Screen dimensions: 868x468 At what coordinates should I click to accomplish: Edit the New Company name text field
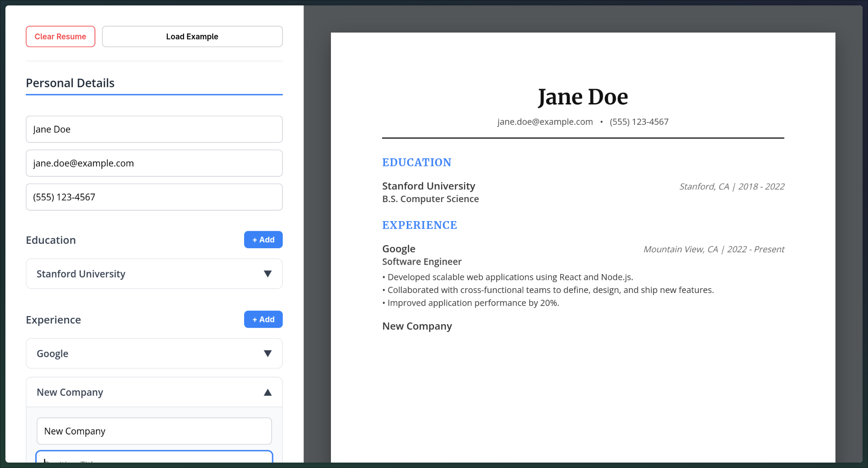[154, 431]
